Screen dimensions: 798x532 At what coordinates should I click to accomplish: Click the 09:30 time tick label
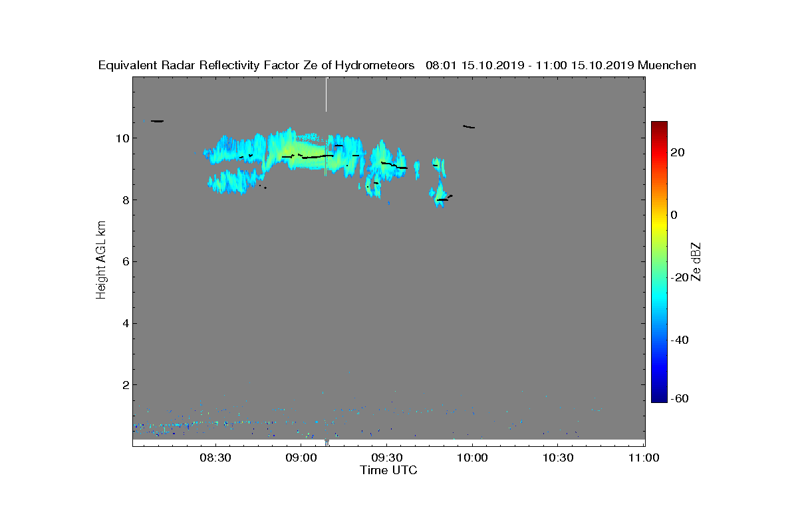pos(386,458)
